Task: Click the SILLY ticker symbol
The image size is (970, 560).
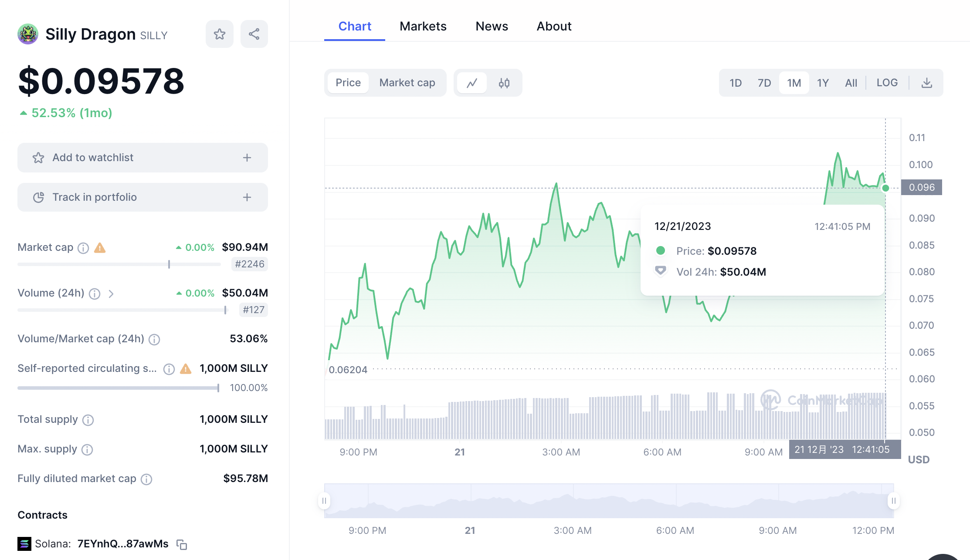Action: (x=154, y=36)
